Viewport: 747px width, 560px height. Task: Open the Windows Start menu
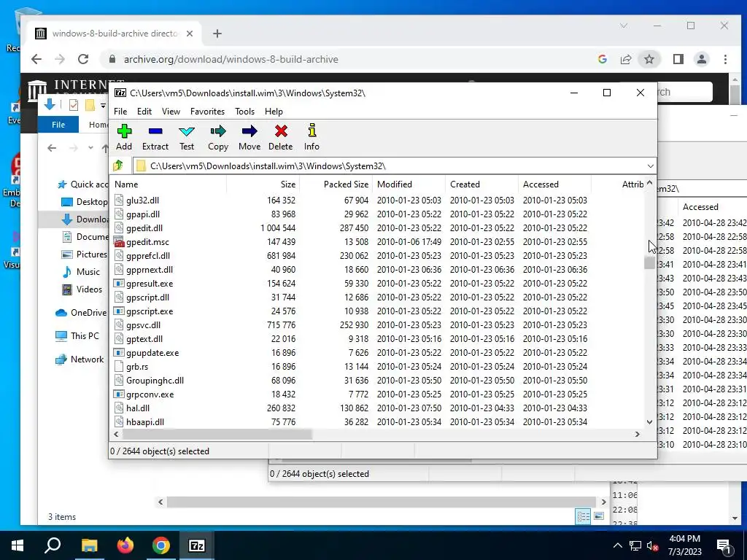pyautogui.click(x=18, y=545)
